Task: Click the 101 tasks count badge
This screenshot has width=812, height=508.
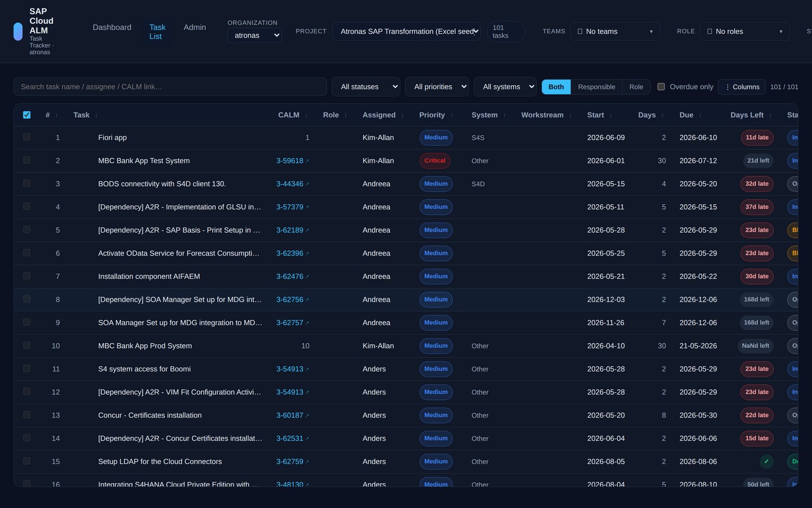Action: [x=506, y=31]
